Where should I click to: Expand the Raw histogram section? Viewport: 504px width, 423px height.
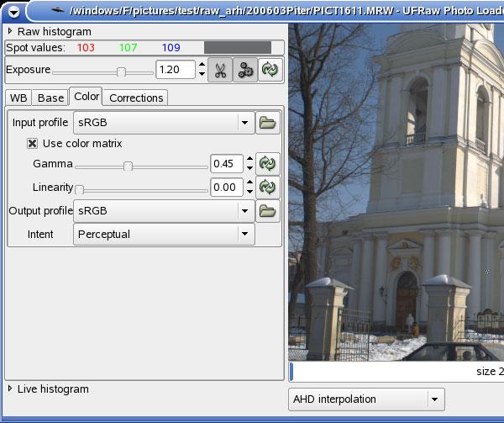click(10, 31)
